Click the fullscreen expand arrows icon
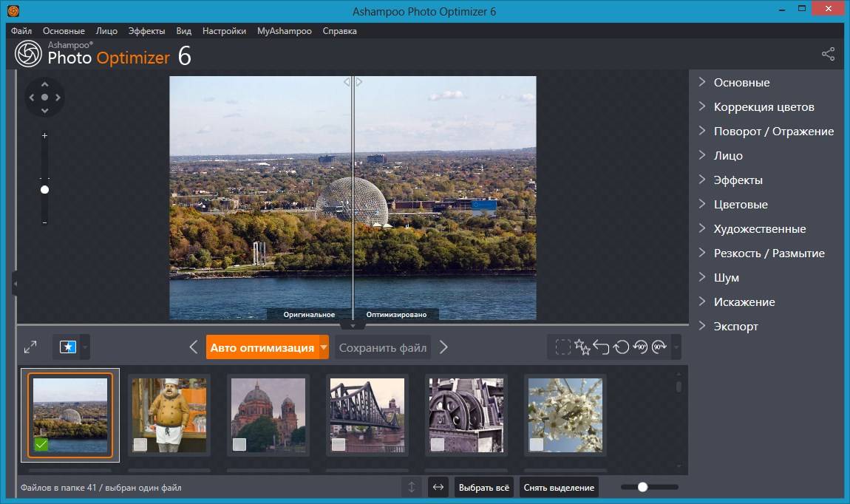 tap(30, 347)
